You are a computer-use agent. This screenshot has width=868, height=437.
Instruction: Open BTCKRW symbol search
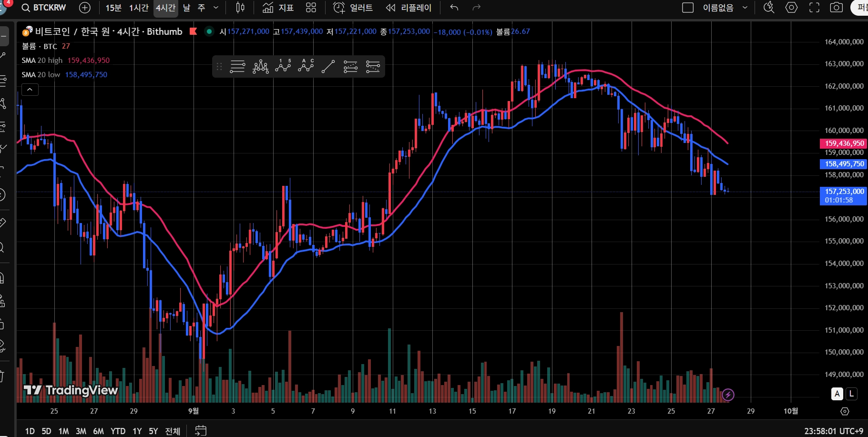[44, 8]
